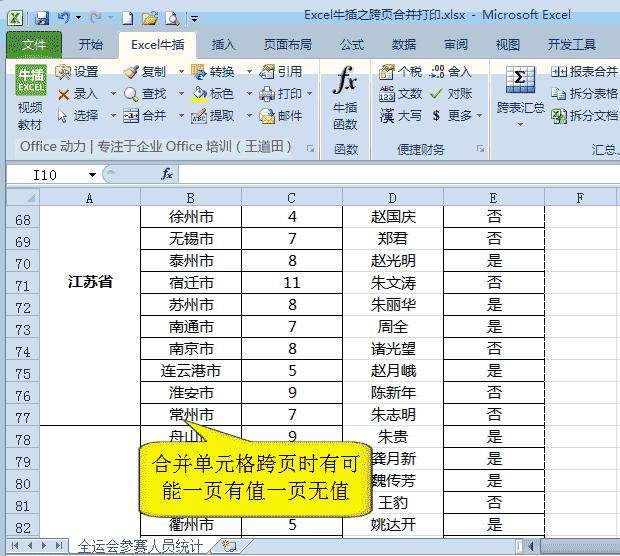This screenshot has width=620, height=556.
Task: Open the 文件 tab
Action: click(34, 45)
